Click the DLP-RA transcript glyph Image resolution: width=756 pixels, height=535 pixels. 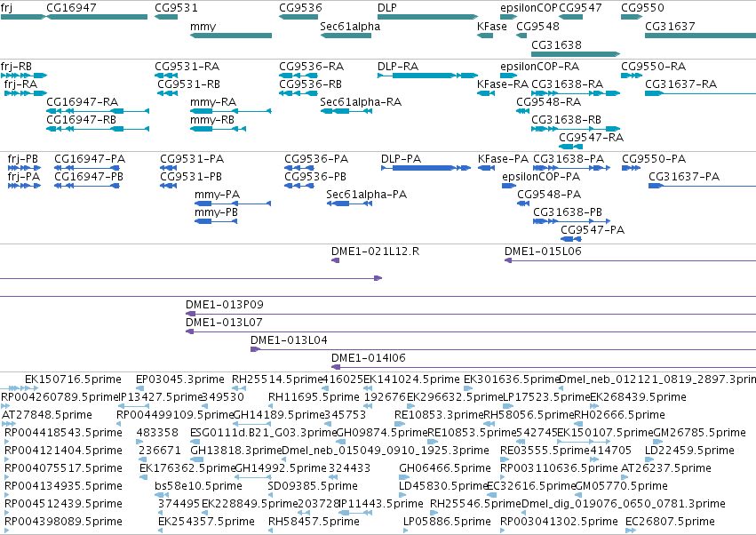click(x=427, y=76)
